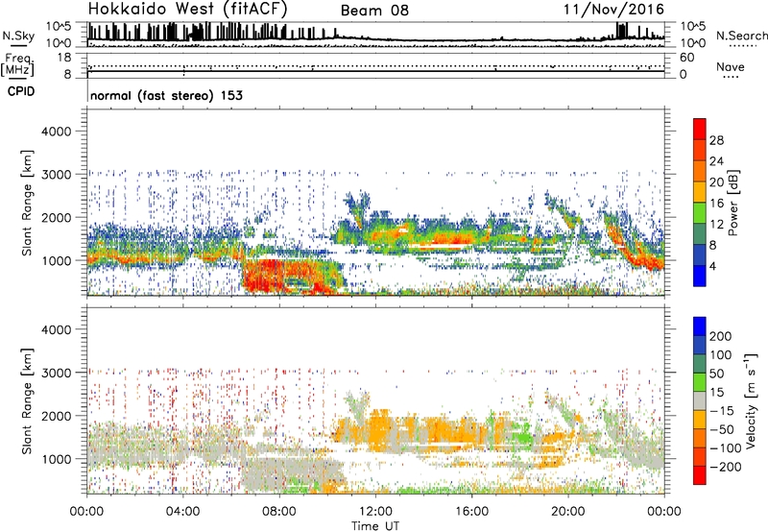This screenshot has height=532, width=768.
Task: Click the "Slant Range [km]" label of velocity panel
Action: pos(27,401)
